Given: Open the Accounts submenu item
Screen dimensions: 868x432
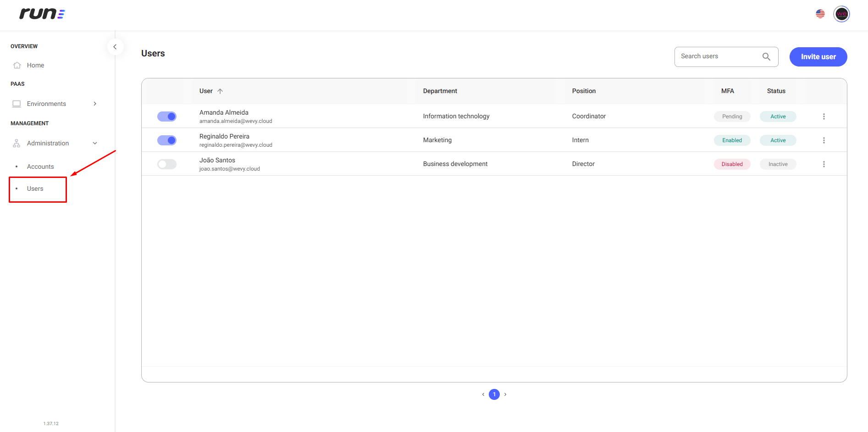Looking at the screenshot, I should [40, 166].
